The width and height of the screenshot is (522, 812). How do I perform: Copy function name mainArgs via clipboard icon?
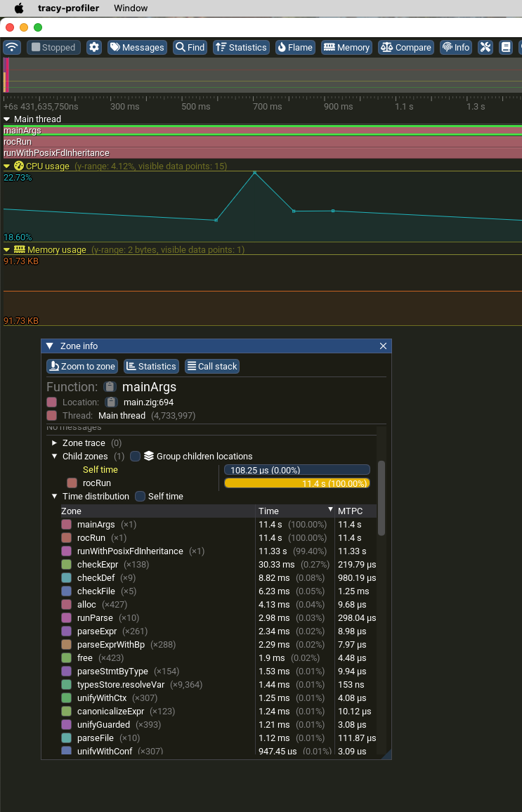(110, 387)
